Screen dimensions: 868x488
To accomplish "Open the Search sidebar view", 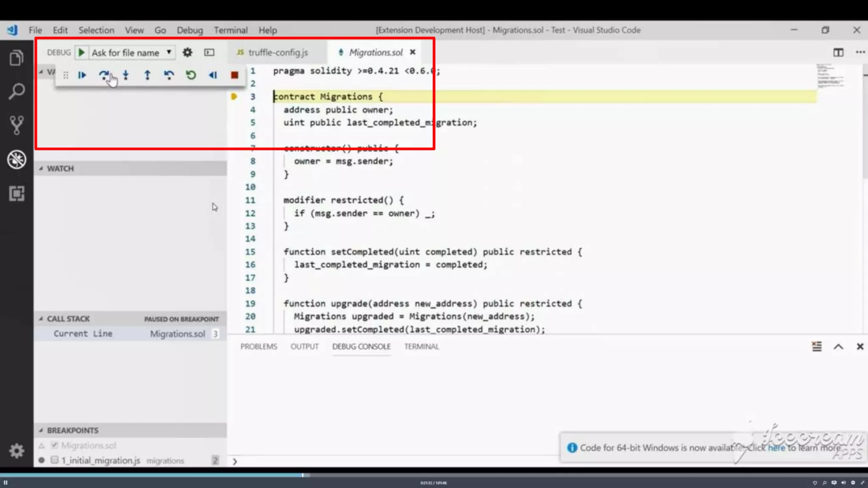I will coord(17,91).
